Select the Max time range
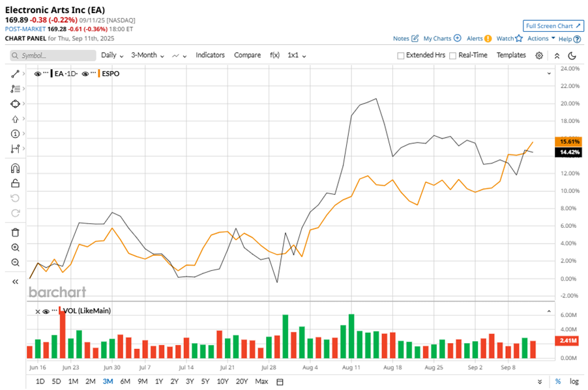This screenshot has width=588, height=390. [261, 382]
